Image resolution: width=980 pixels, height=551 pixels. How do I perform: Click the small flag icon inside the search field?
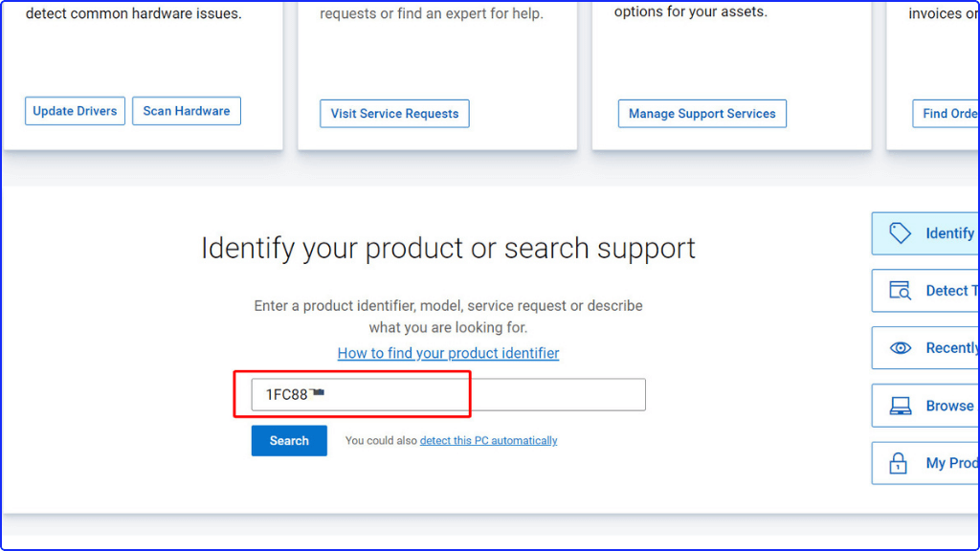[316, 390]
